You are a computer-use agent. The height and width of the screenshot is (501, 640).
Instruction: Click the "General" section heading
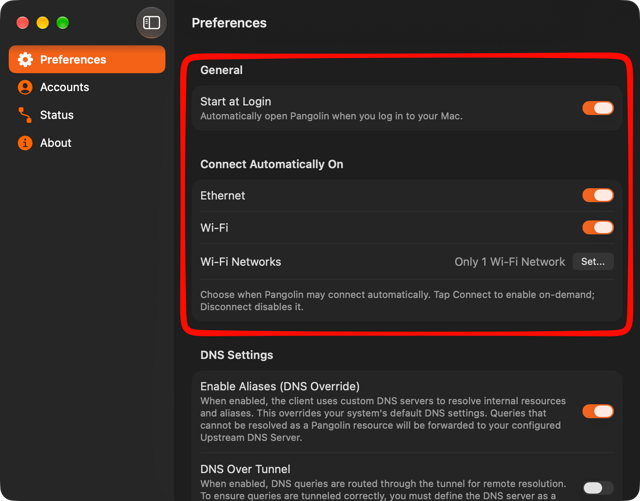tap(221, 70)
